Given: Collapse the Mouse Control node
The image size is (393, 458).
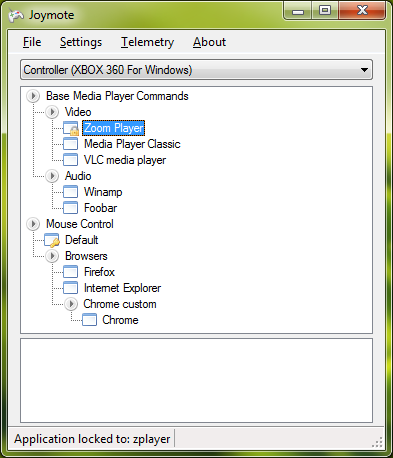Looking at the screenshot, I should point(33,224).
